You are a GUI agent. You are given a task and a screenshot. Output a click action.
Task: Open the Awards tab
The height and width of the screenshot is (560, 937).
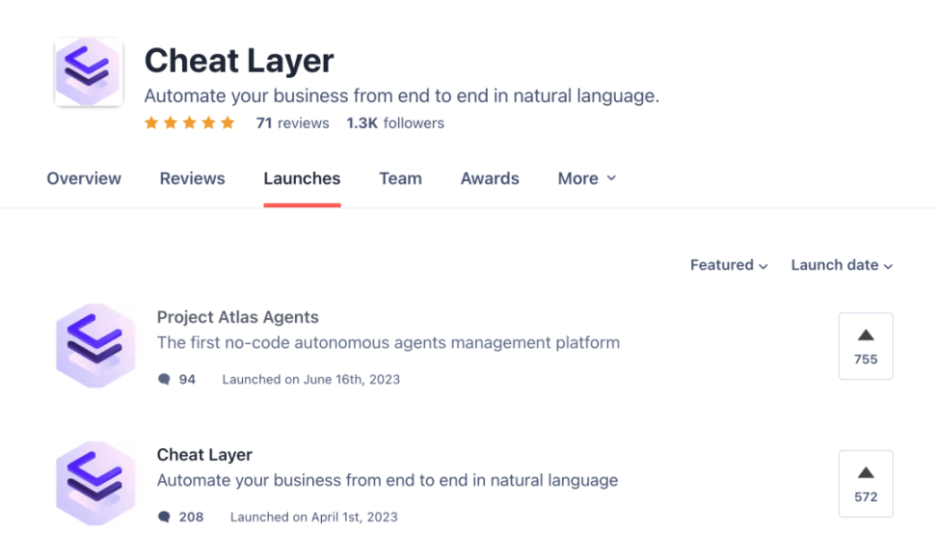pos(490,178)
